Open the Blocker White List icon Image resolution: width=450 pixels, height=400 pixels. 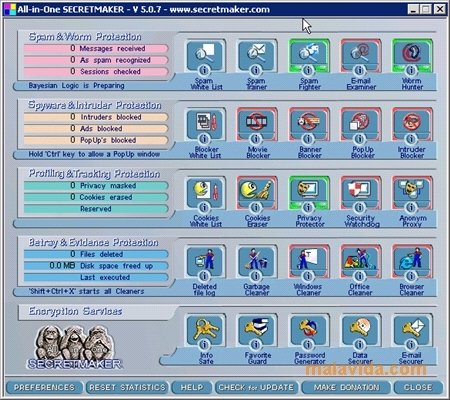pos(205,124)
